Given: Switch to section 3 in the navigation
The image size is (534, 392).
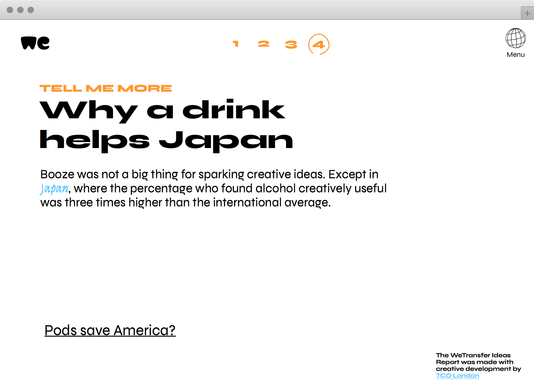Looking at the screenshot, I should click(291, 44).
